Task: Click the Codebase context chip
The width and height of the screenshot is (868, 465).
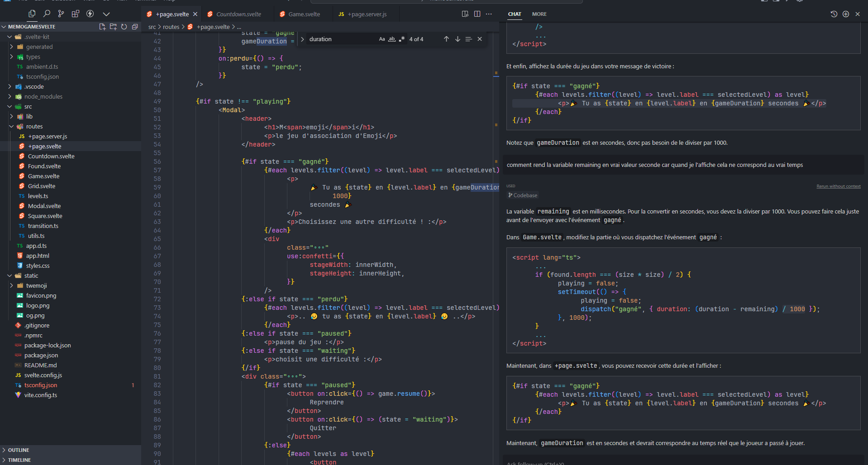Action: coord(523,195)
